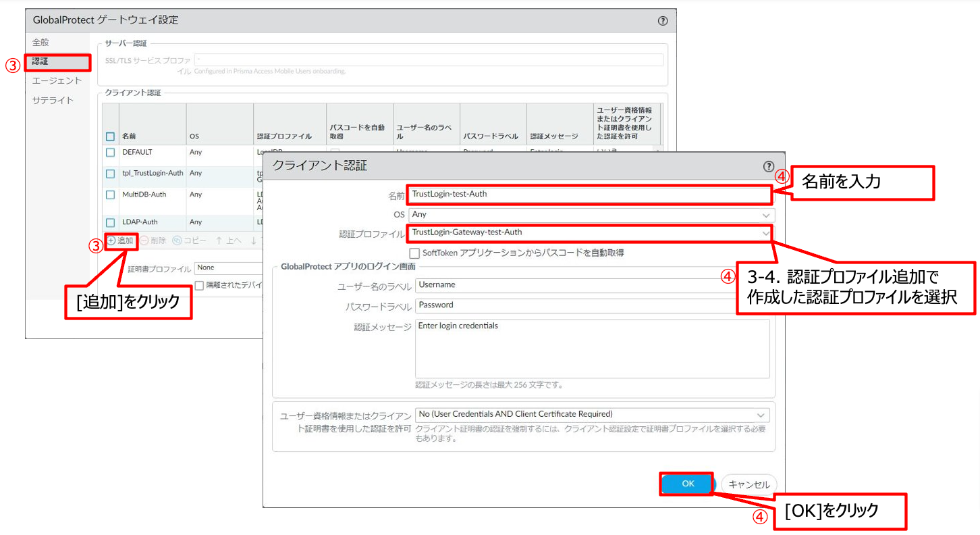Confirm the dialog with the OK button

click(x=688, y=484)
